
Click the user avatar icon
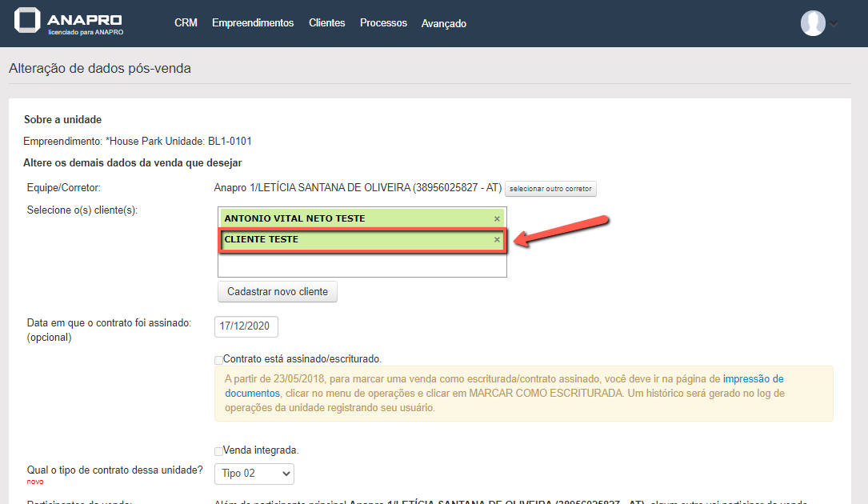(x=813, y=23)
